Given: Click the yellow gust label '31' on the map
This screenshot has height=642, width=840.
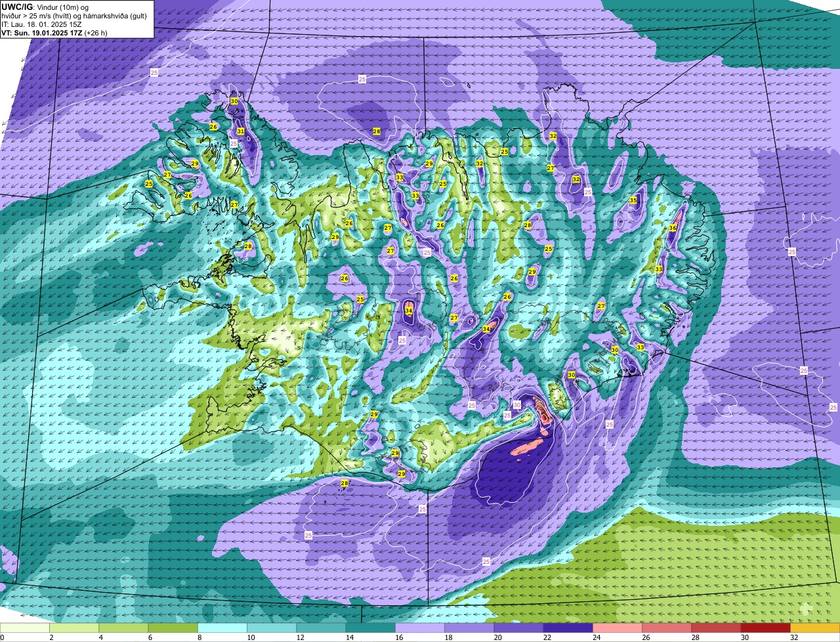Looking at the screenshot, I should click(241, 131).
